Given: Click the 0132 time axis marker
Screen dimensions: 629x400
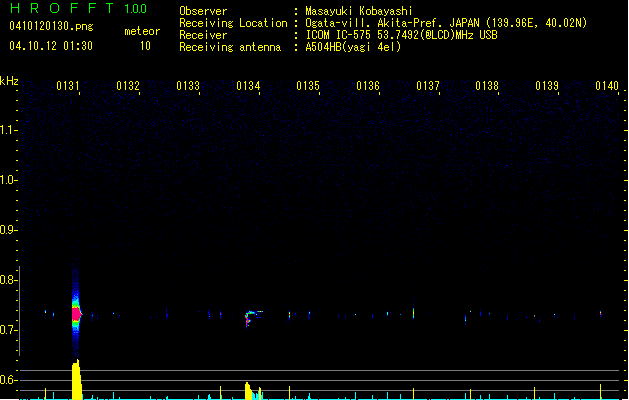Looking at the screenshot, I should click(x=128, y=86).
